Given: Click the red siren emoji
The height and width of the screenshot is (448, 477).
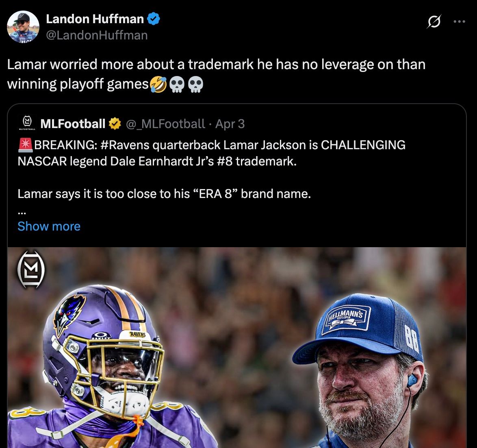Looking at the screenshot, I should [x=26, y=145].
